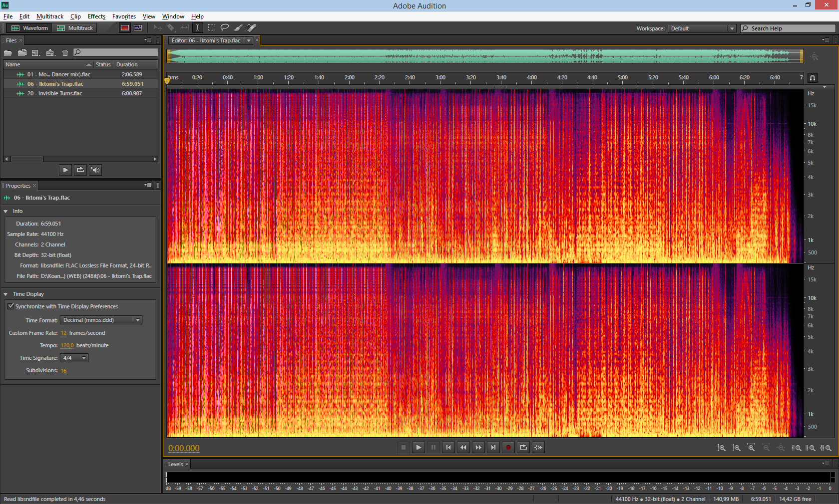Click the transport Play button
839x504 pixels.
(419, 448)
